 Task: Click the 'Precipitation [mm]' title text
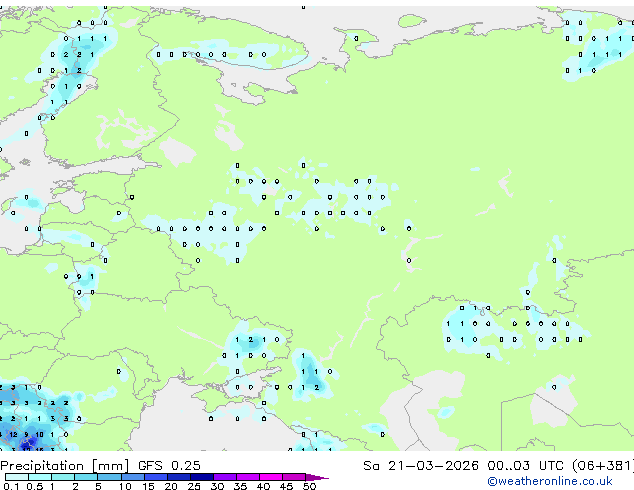65,466
